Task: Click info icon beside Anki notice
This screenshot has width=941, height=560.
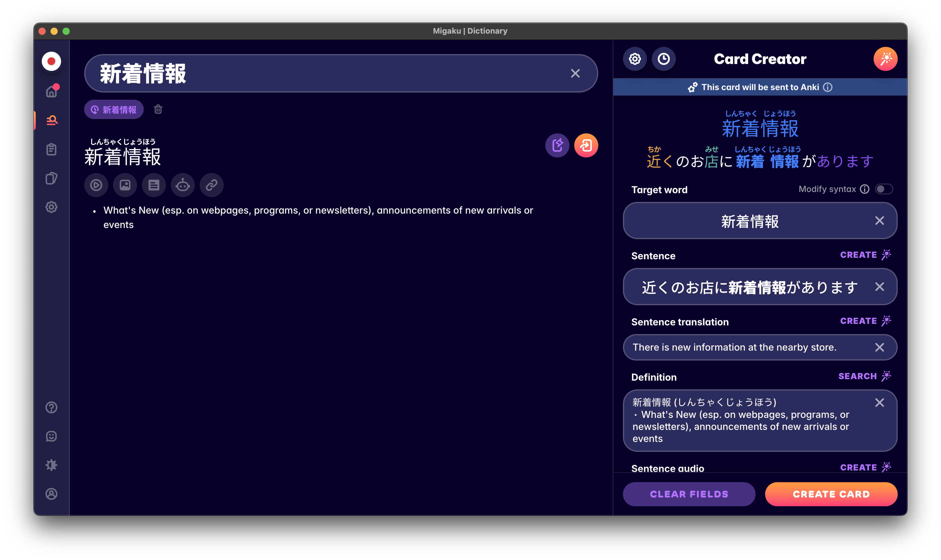Action: (x=828, y=87)
